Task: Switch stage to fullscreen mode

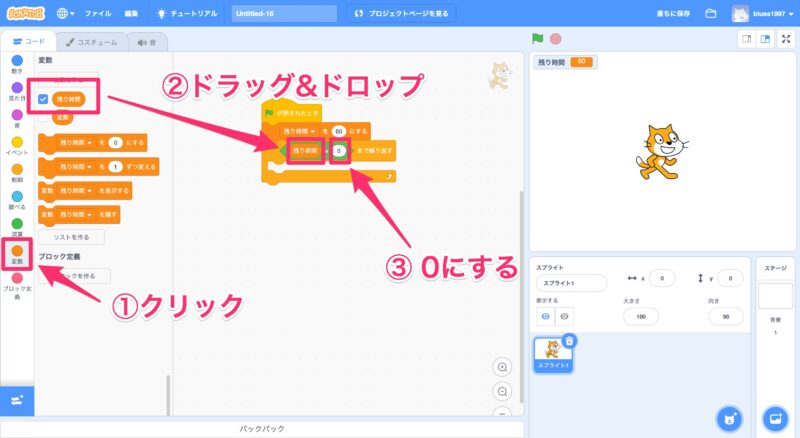Action: click(x=787, y=39)
